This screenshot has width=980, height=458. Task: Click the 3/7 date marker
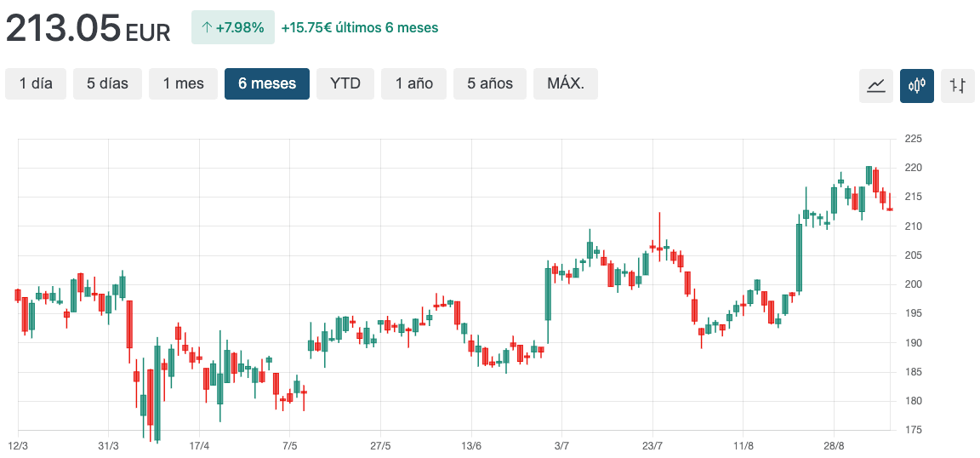[x=561, y=446]
